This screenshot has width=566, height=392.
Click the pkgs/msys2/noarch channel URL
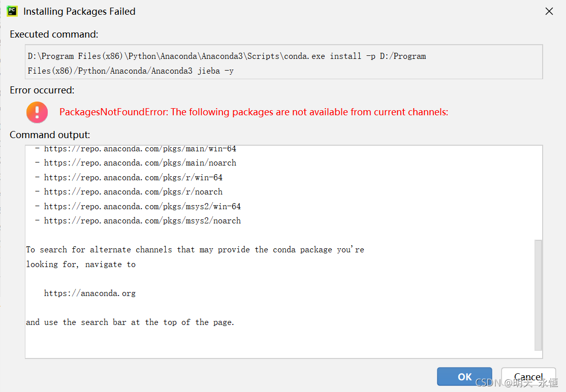[142, 221]
